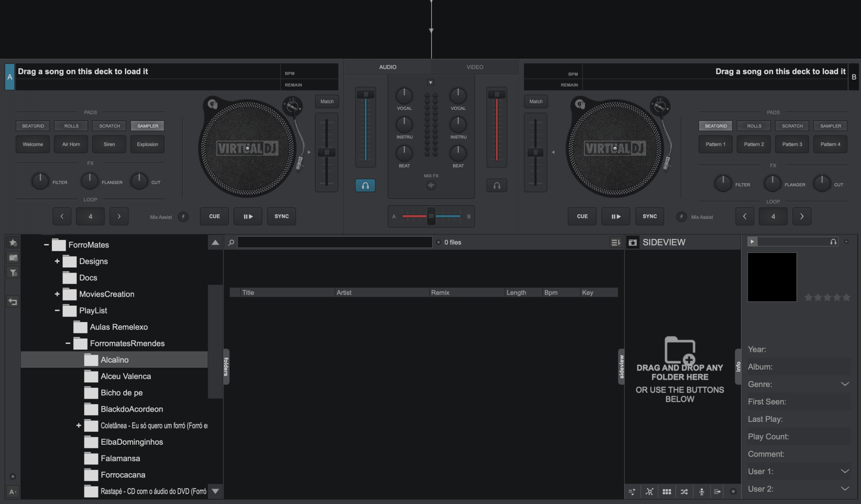
Task: Select the BEATGRID pads tab on deck A
Action: pos(33,126)
